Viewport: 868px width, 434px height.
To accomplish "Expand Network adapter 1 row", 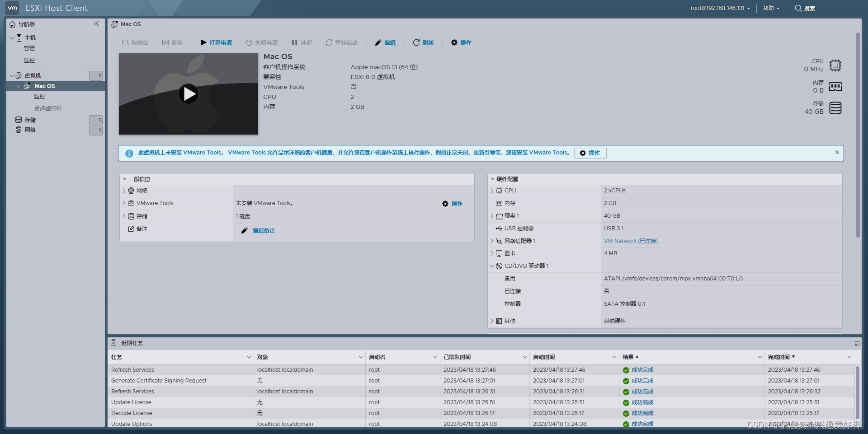I will coord(492,241).
